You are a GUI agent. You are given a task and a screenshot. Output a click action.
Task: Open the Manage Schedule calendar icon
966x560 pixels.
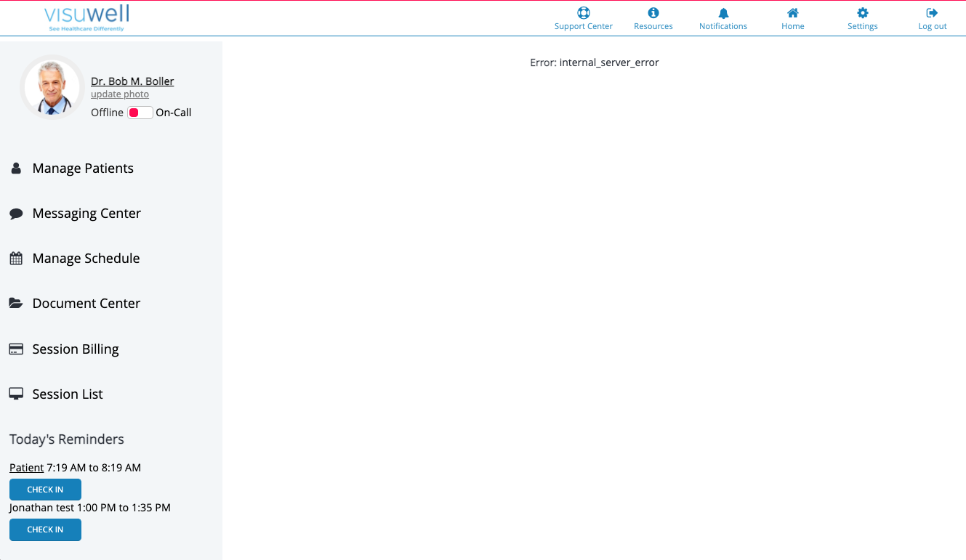[15, 258]
